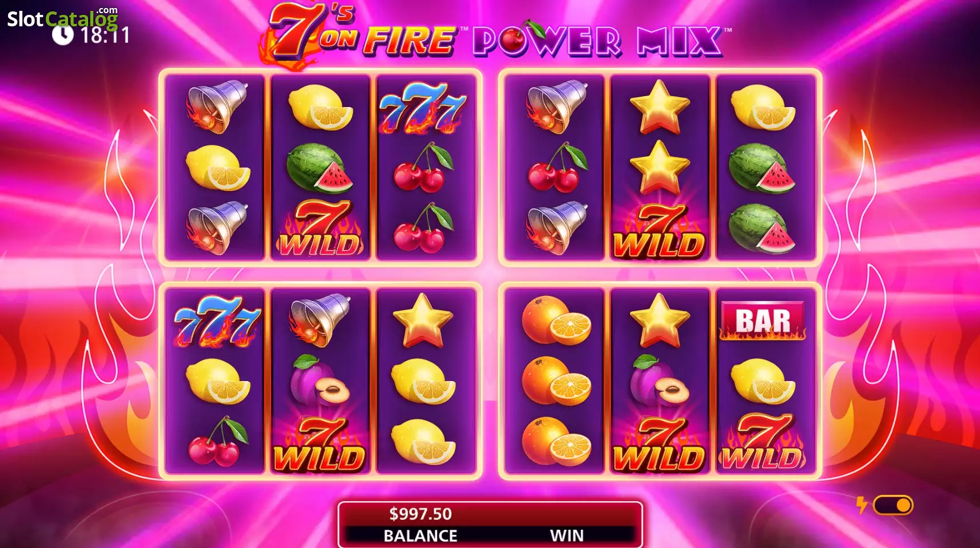Click the gold star in the bottom-left grid
The height and width of the screenshot is (548, 980).
[423, 320]
